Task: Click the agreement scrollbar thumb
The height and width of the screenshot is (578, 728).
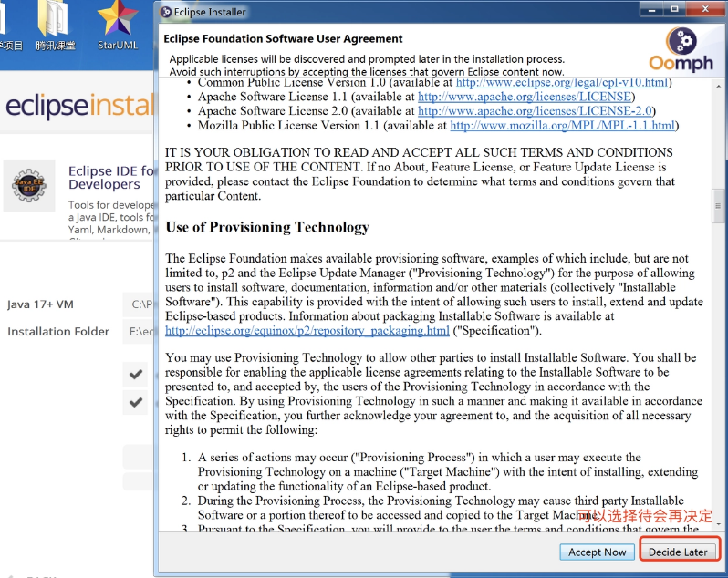Action: pos(718,205)
